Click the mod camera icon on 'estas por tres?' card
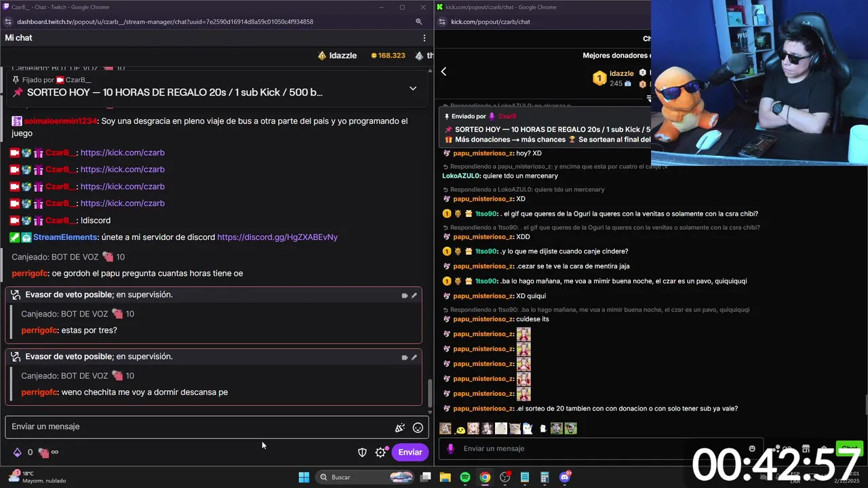868x488 pixels. (x=405, y=296)
